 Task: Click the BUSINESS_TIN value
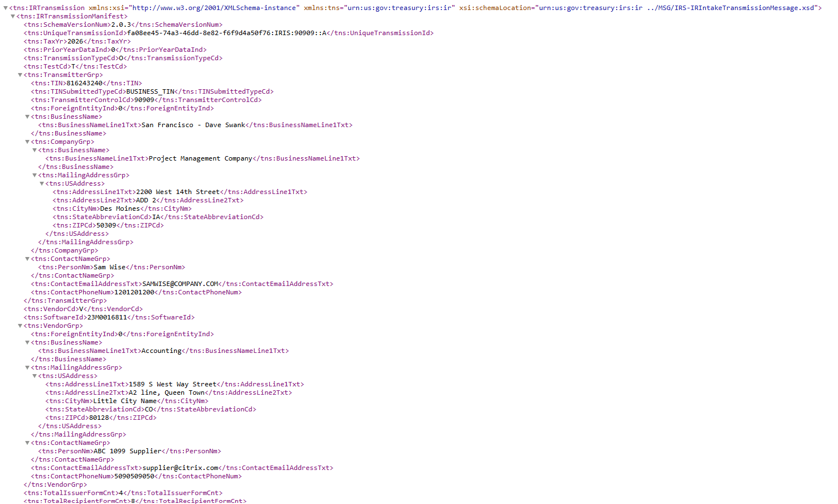tap(151, 91)
